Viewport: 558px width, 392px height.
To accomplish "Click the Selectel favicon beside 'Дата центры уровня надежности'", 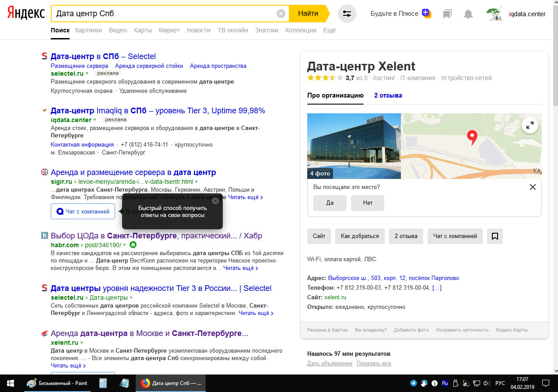I will [44, 288].
